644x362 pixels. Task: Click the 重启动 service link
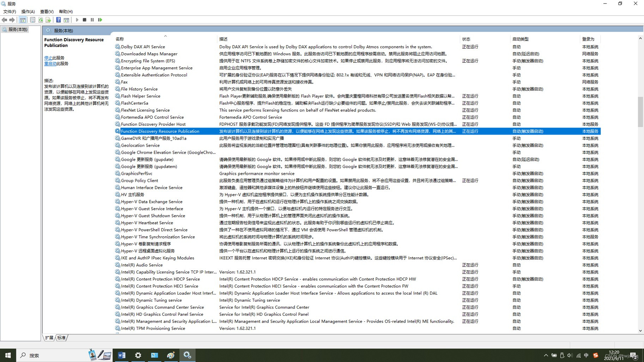coord(50,63)
